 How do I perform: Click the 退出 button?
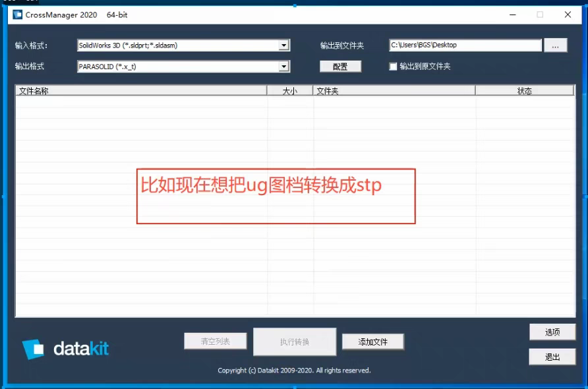[x=552, y=357]
